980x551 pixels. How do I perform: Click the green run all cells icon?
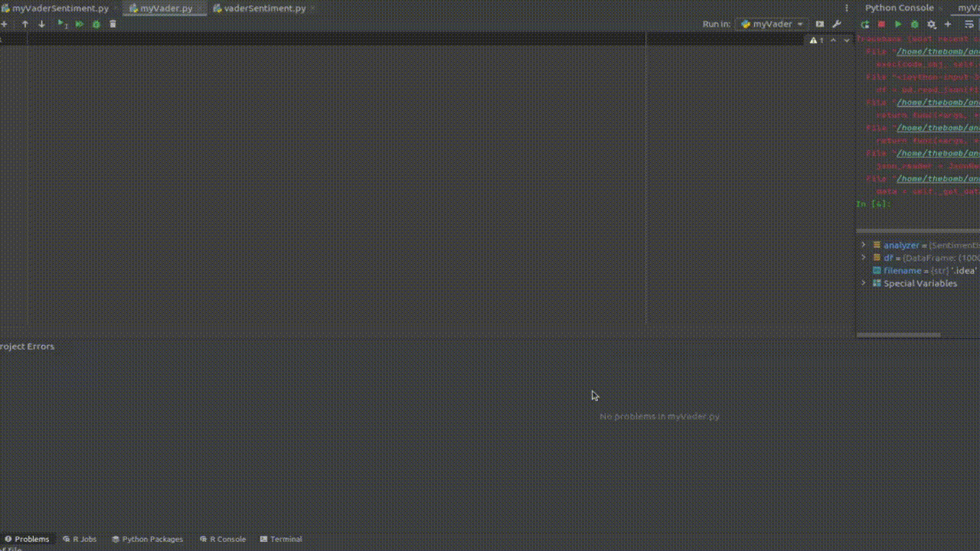tap(79, 24)
